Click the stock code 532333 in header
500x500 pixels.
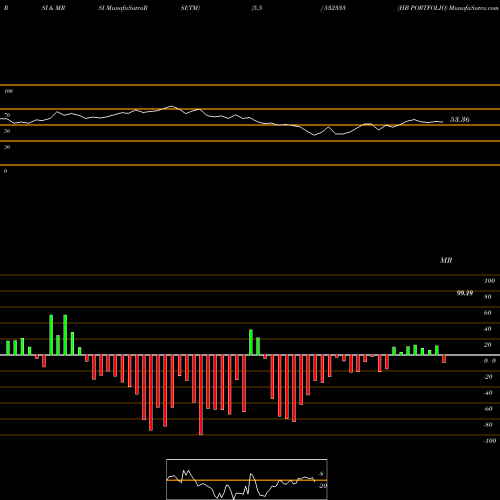pos(334,8)
